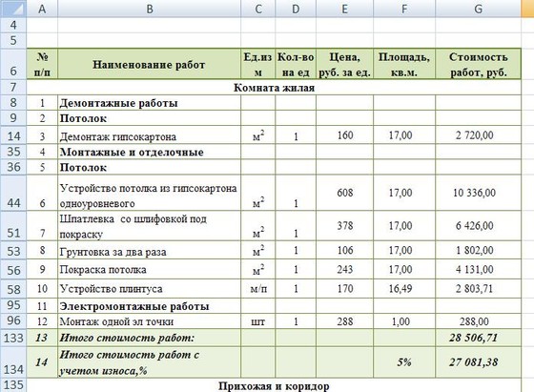
Task: Click the 'Стоимость работ, руб.' header cell
Action: coord(478,64)
